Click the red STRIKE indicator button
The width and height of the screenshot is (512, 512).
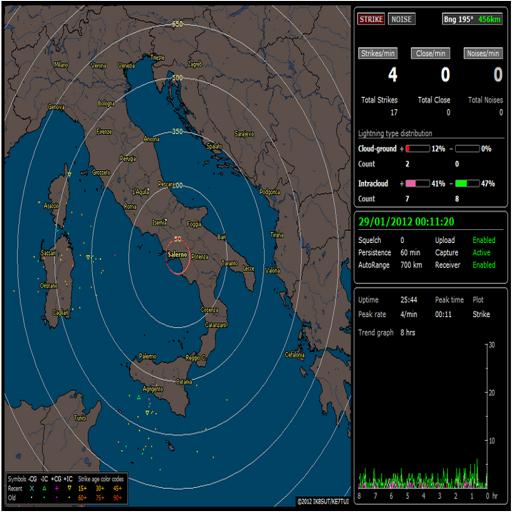[371, 19]
